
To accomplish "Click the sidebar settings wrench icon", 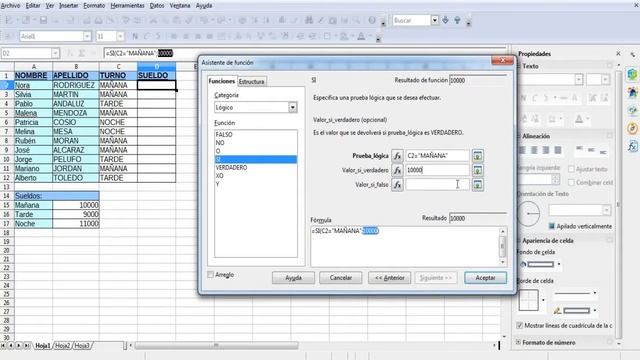I will pyautogui.click(x=633, y=54).
